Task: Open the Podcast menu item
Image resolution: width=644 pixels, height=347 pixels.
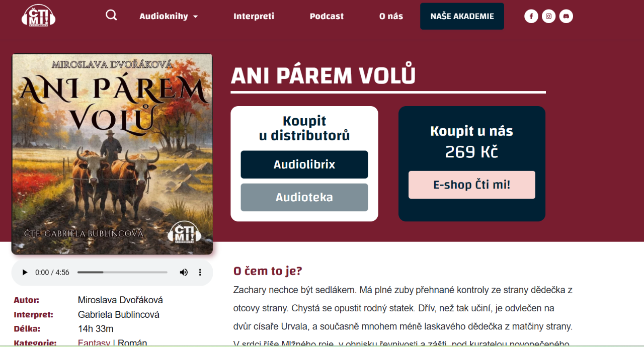Action: point(327,16)
